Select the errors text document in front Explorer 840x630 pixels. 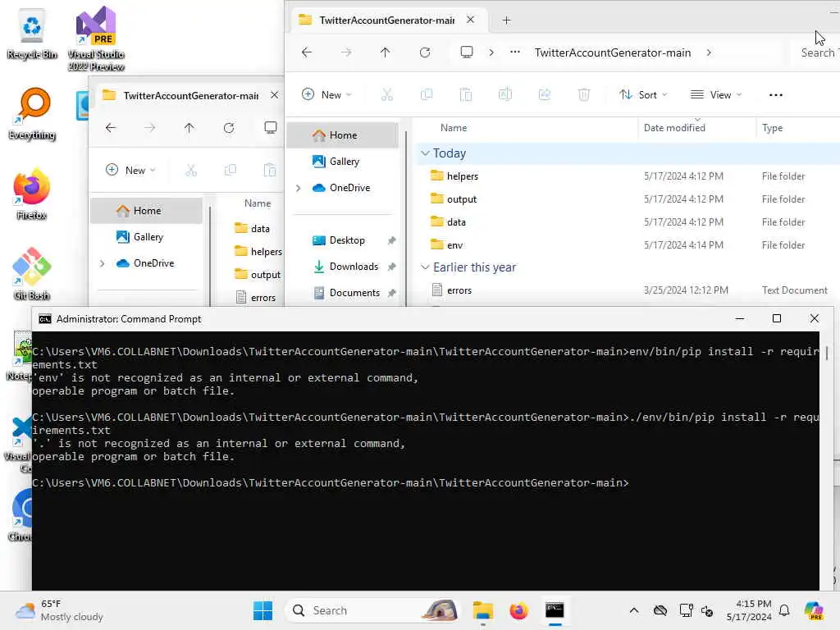[x=459, y=290]
